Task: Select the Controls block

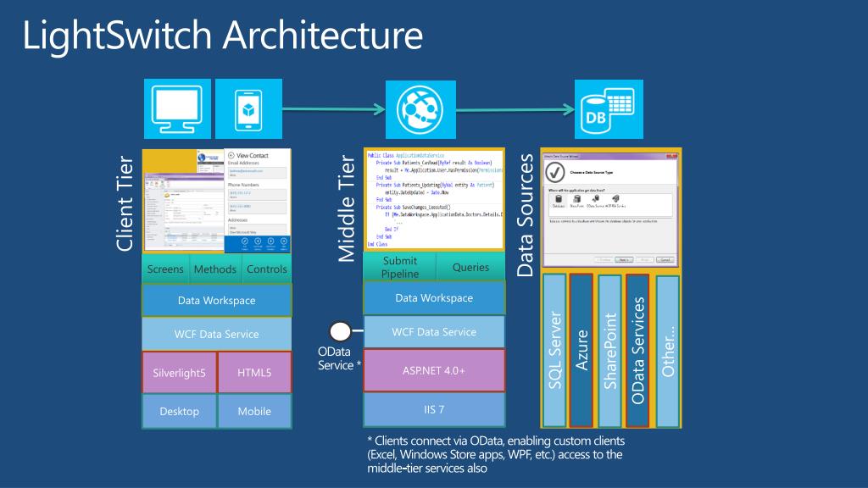Action: (266, 269)
